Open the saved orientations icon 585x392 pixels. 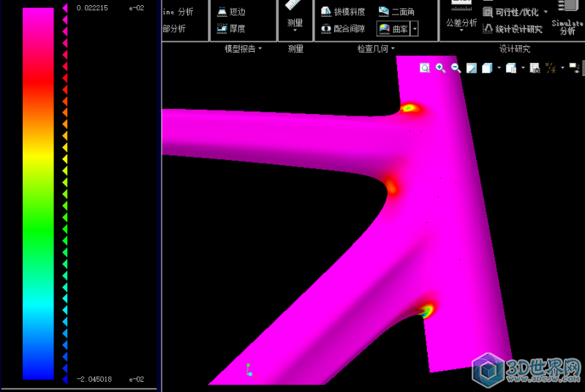(x=511, y=68)
